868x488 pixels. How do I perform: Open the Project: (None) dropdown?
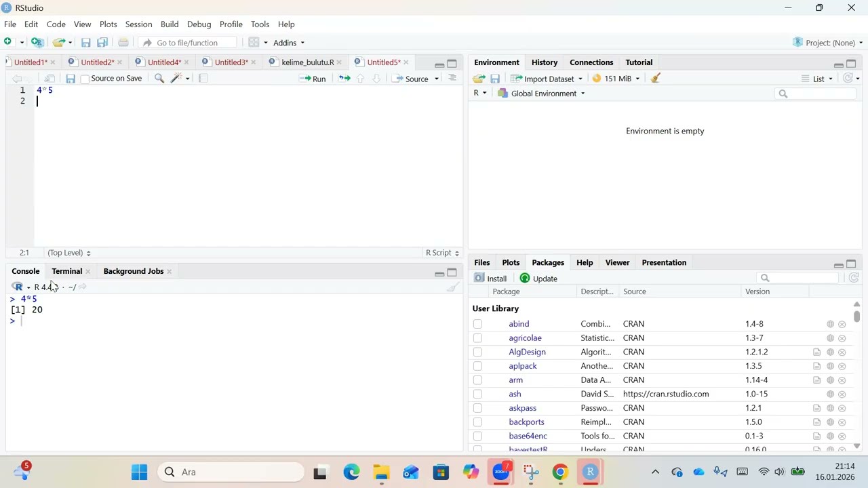point(828,43)
